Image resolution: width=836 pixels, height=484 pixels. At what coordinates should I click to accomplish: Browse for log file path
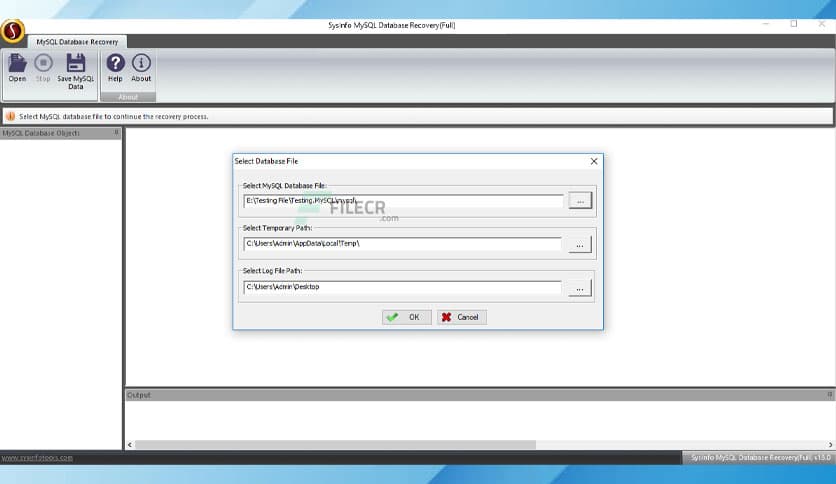coord(580,288)
